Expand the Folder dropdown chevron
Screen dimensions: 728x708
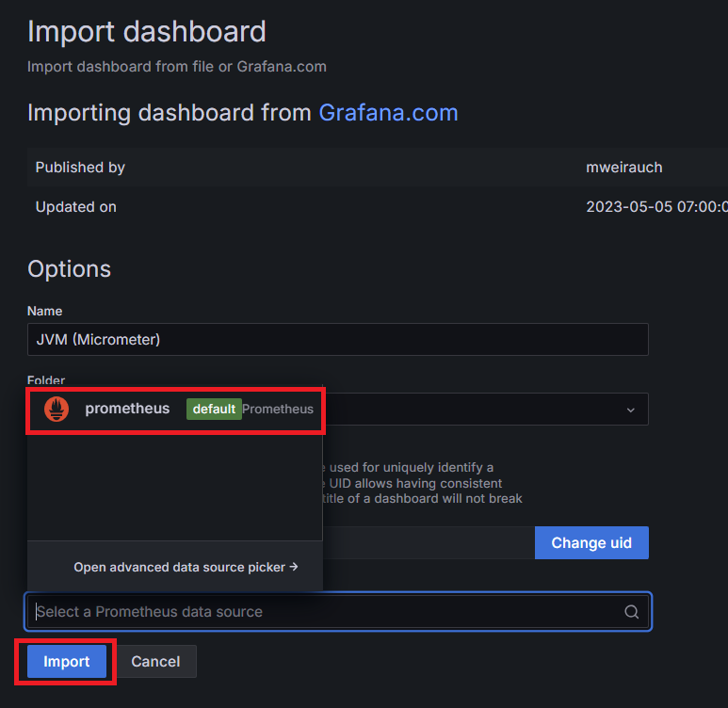pos(630,410)
